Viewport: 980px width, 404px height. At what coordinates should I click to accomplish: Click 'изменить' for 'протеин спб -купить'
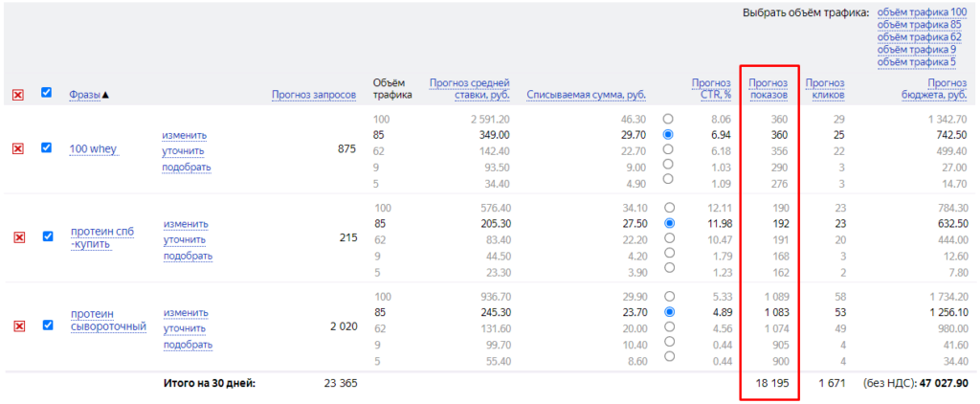(185, 224)
